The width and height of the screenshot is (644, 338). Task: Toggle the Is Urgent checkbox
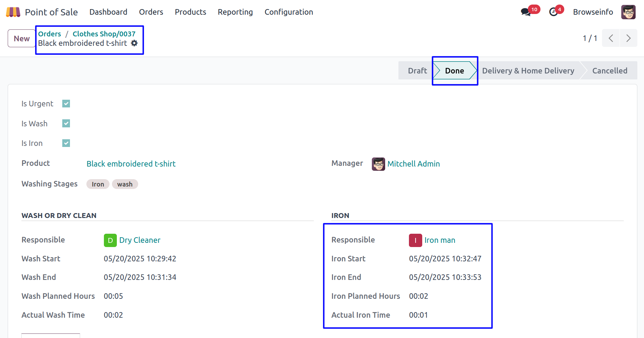tap(66, 104)
